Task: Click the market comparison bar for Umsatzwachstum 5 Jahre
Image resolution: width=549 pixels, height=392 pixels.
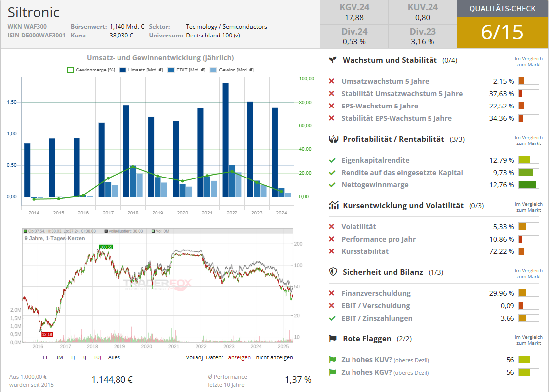Action: pos(529,81)
